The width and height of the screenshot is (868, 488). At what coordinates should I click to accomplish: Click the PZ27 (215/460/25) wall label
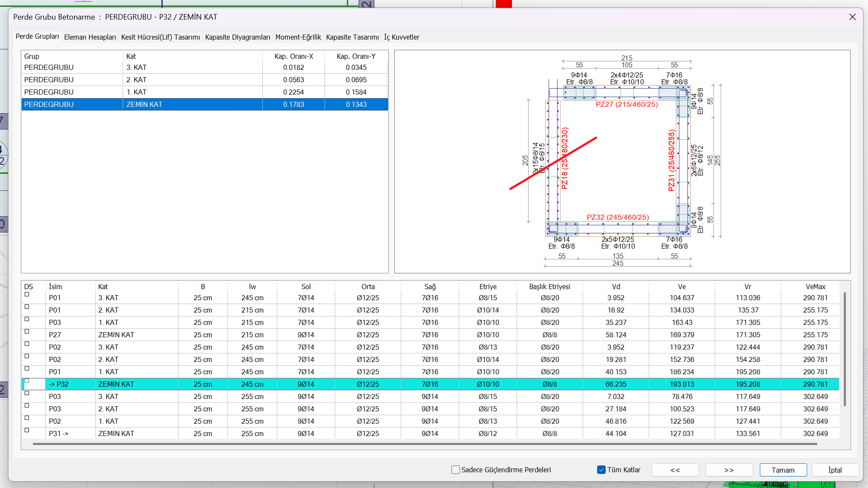pyautogui.click(x=627, y=104)
